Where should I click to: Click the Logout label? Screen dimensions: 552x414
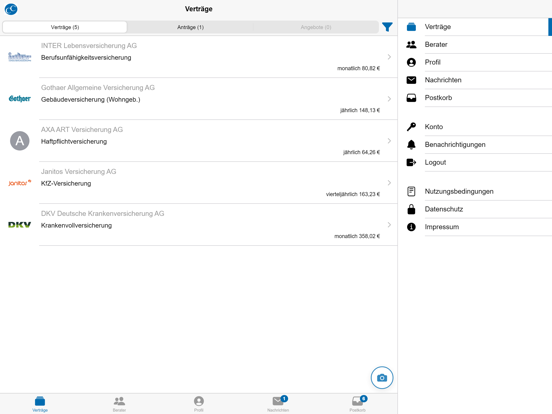[435, 162]
